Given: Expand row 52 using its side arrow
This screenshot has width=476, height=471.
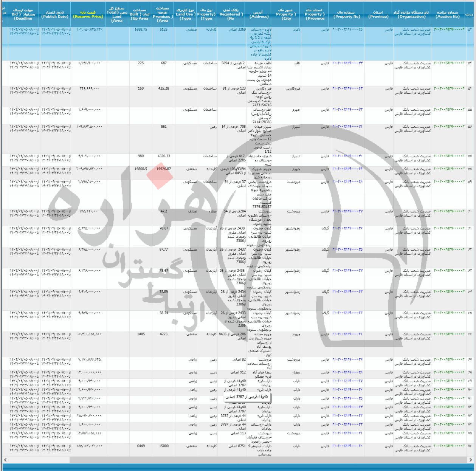Looking at the screenshot, I should [470, 29].
